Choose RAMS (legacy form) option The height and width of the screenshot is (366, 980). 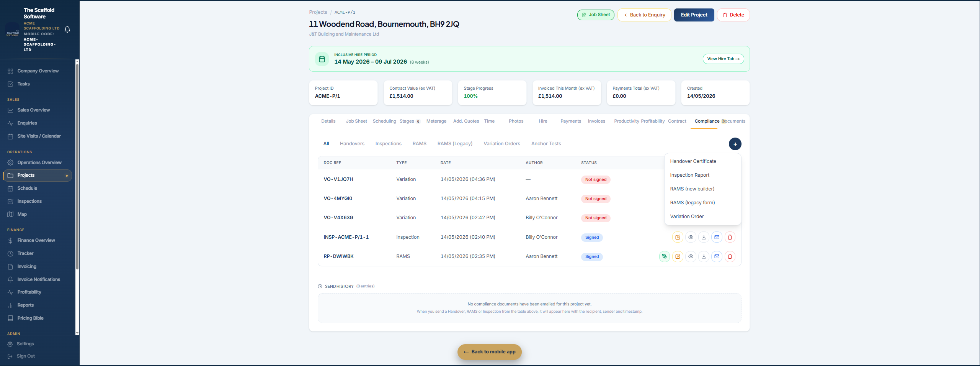tap(702, 203)
